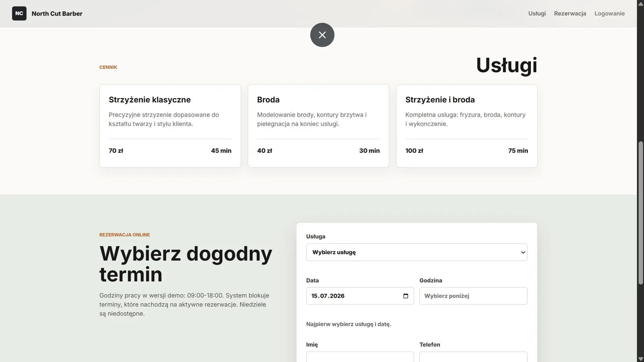This screenshot has width=644, height=362.
Task: Click the NC logo badge
Action: click(19, 13)
